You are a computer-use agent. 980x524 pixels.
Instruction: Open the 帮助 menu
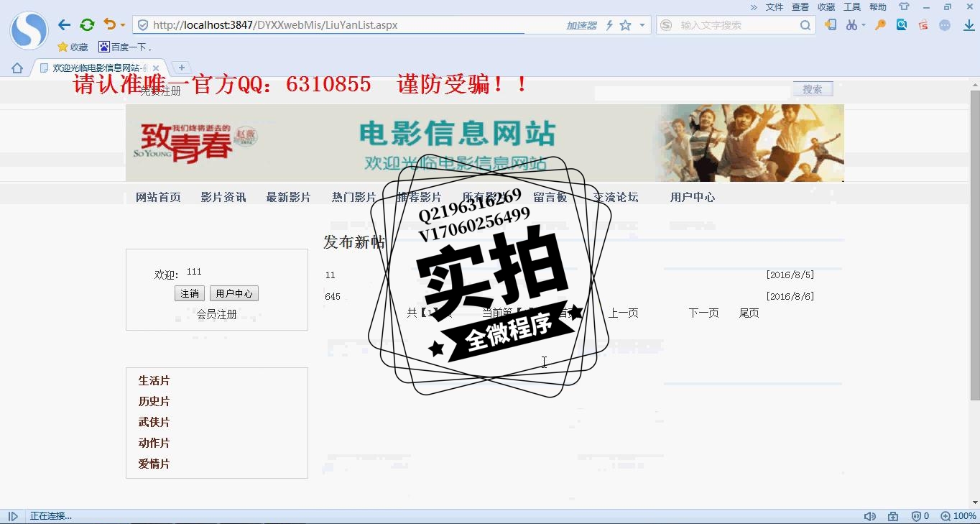878,7
